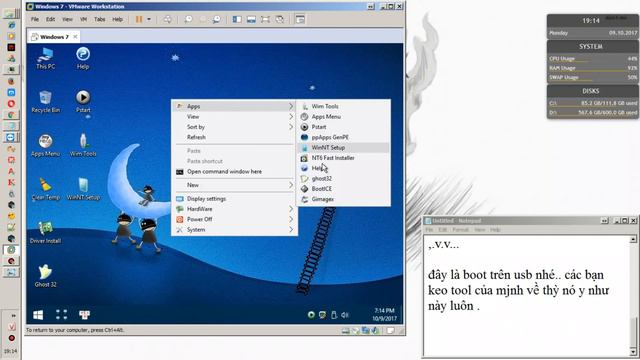Click the VMware send Ctrl+Alt+Del icon
Viewport: 640px width, 360px height.
coord(167,19)
